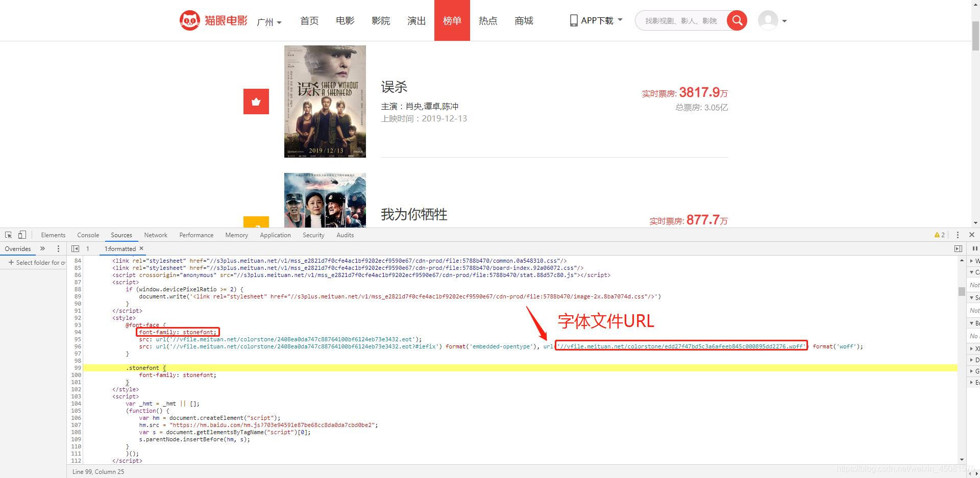
Task: Open the DevTools three-dot customize menu
Action: pyautogui.click(x=958, y=235)
